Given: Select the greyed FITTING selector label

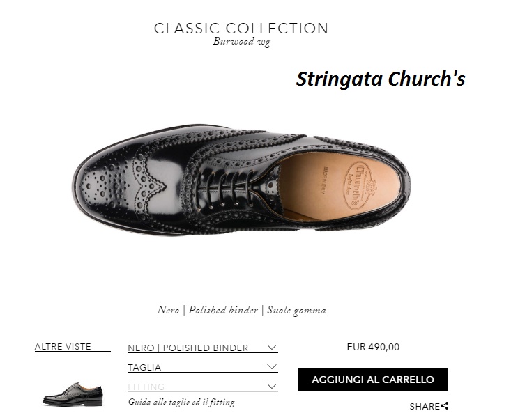Looking at the screenshot, I should coord(146,387).
